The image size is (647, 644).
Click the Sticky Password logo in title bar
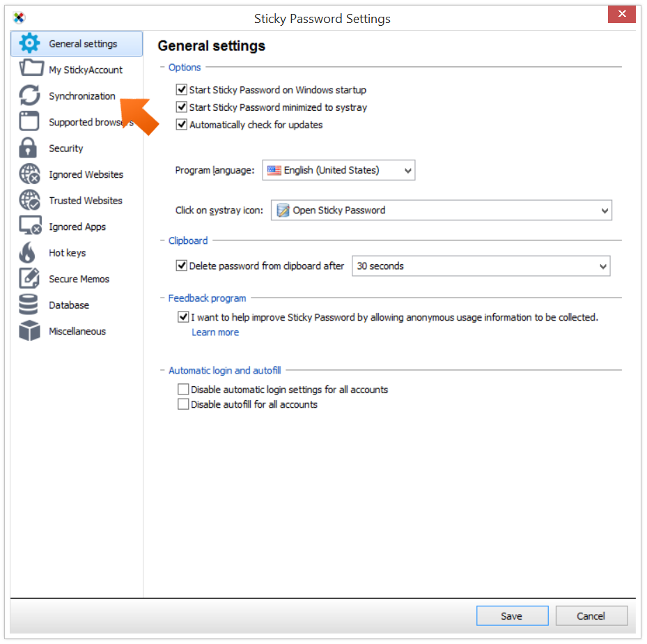tap(19, 17)
